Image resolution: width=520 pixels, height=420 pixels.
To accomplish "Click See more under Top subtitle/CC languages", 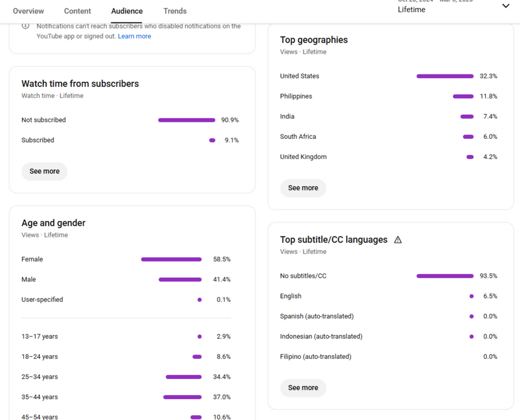I will pos(303,388).
